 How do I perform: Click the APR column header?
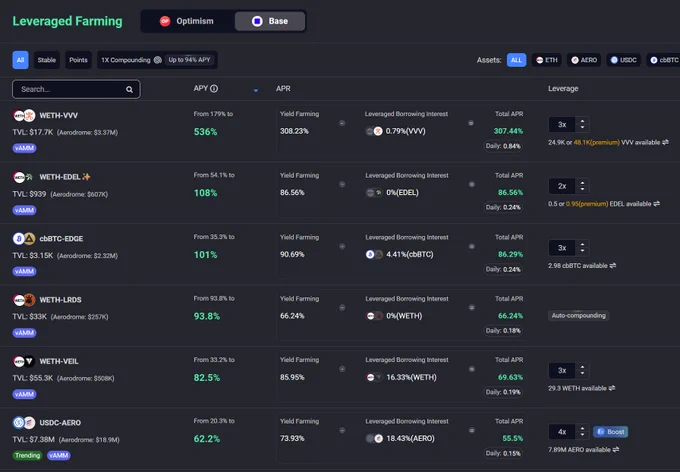coord(283,88)
